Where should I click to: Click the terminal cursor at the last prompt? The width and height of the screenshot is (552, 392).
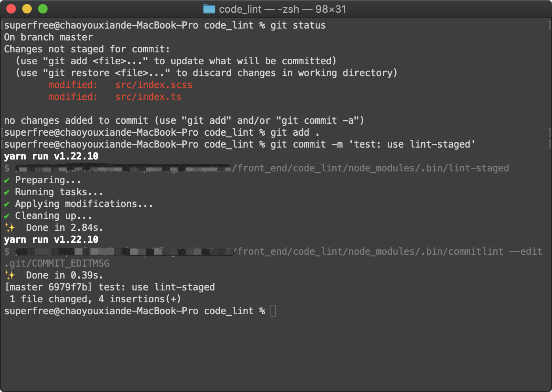[273, 311]
